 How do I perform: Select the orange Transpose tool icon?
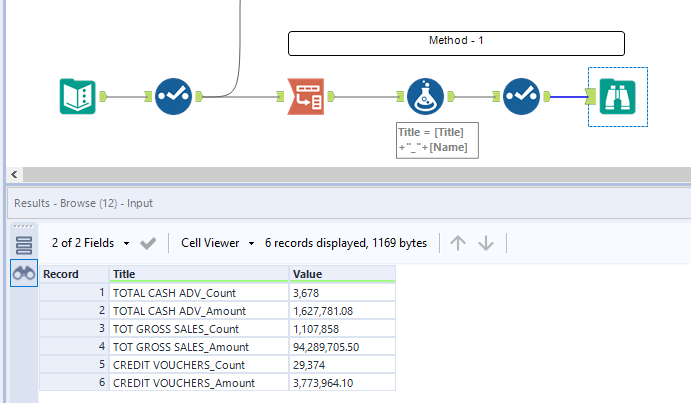tap(305, 97)
